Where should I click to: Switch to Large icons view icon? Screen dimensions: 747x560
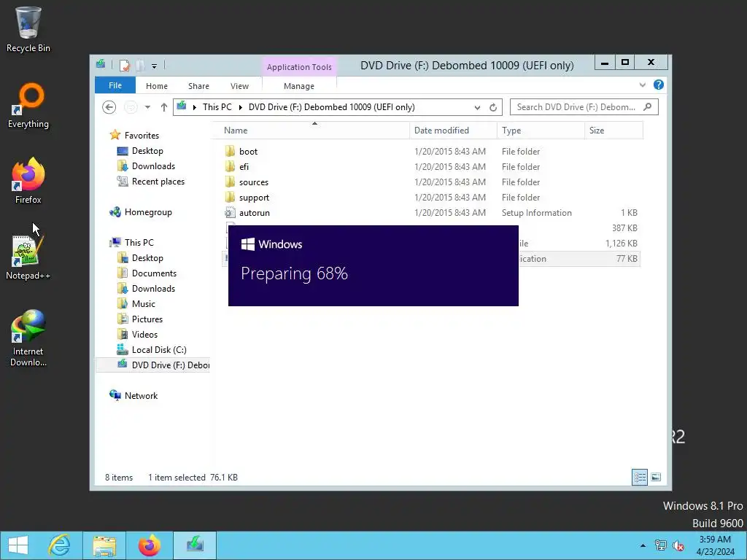(x=656, y=477)
